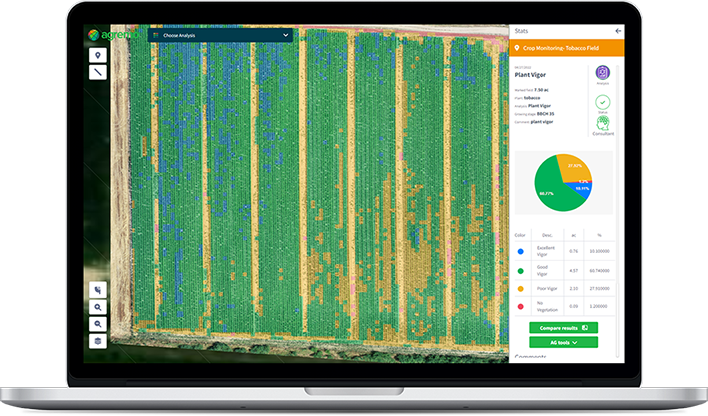Open the purple Analysis icon
708x416 pixels.
[x=602, y=73]
